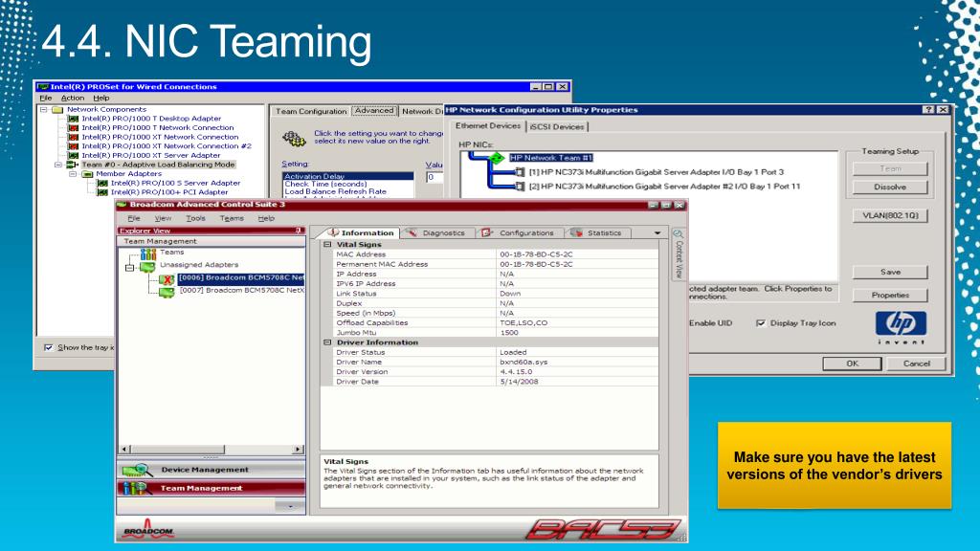
Task: Select the Activation Delay setting
Action: [348, 177]
